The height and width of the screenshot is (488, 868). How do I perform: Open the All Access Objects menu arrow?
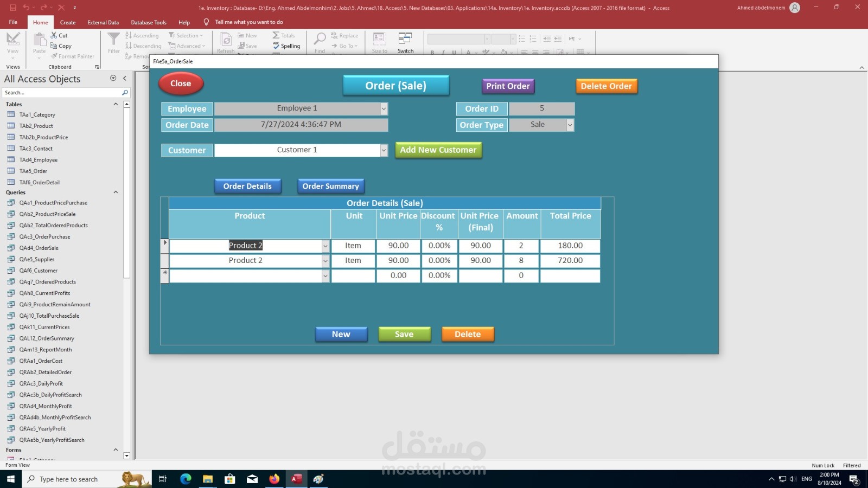(113, 78)
